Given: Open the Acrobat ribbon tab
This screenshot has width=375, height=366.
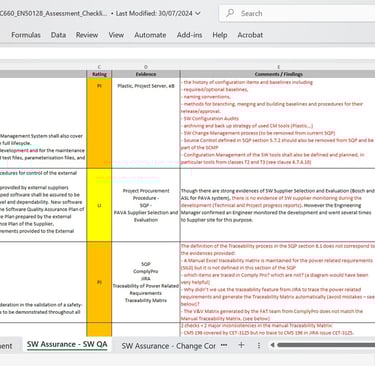Looking at the screenshot, I should 250,35.
